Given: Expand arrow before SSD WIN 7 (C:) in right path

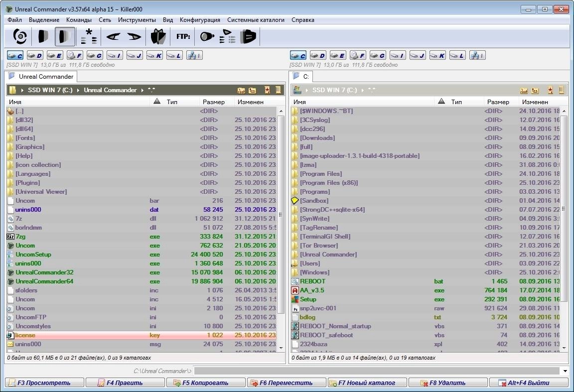Looking at the screenshot, I should tap(307, 90).
